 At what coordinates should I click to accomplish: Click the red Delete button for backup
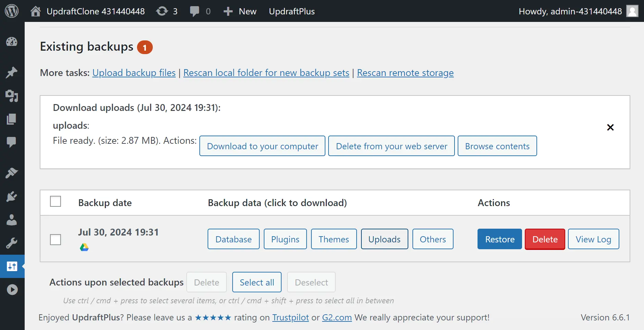(x=545, y=239)
